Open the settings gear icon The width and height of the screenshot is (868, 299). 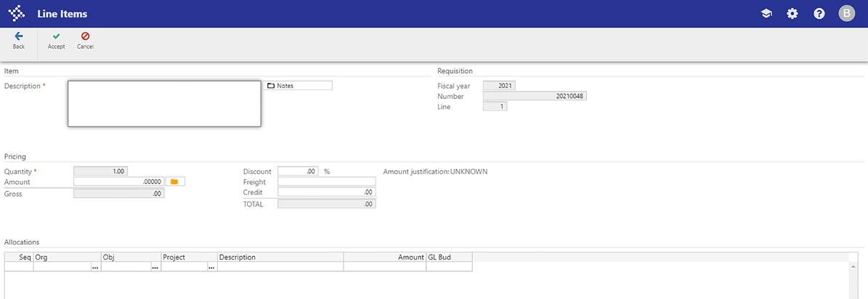(x=792, y=14)
